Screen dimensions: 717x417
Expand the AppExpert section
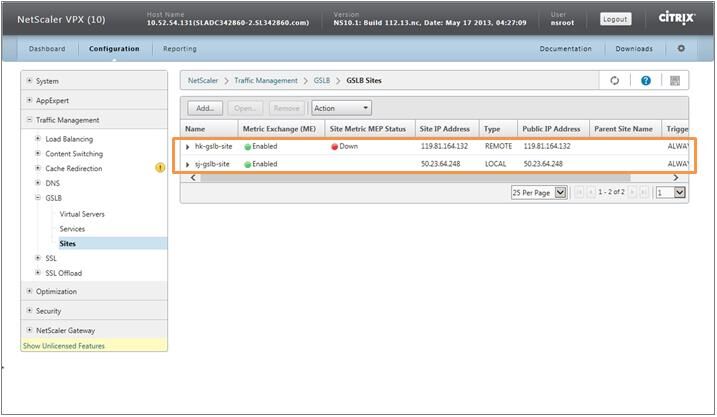[x=29, y=100]
